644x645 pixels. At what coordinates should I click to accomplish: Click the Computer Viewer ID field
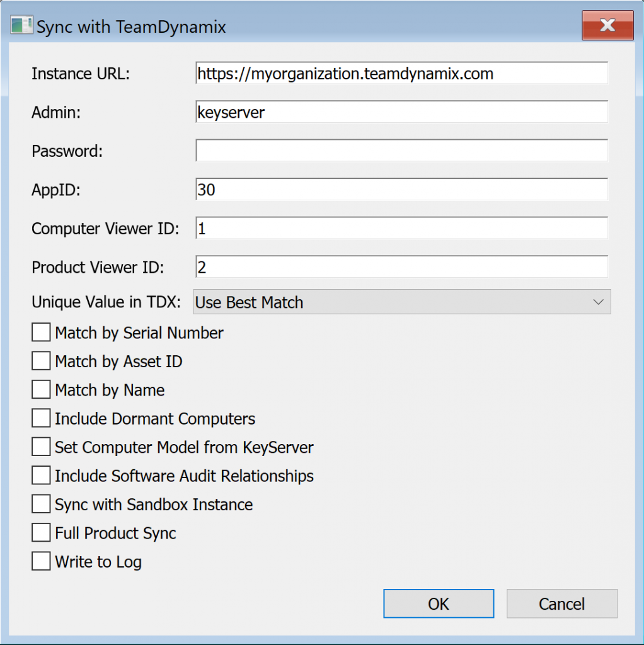click(401, 228)
